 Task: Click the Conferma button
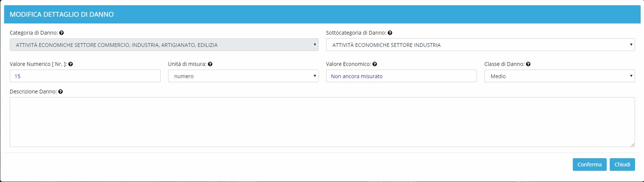[589, 165]
